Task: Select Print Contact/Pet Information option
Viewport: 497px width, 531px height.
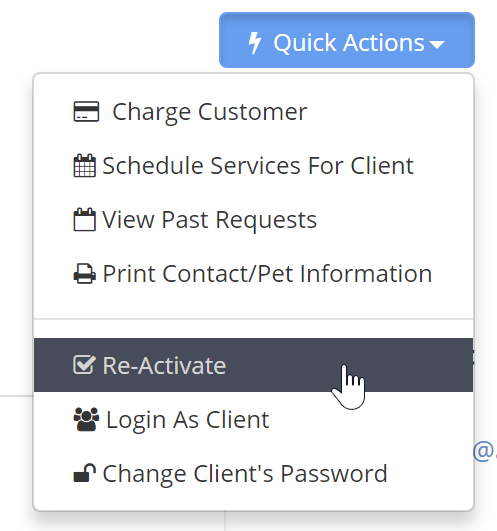Action: 267,274
